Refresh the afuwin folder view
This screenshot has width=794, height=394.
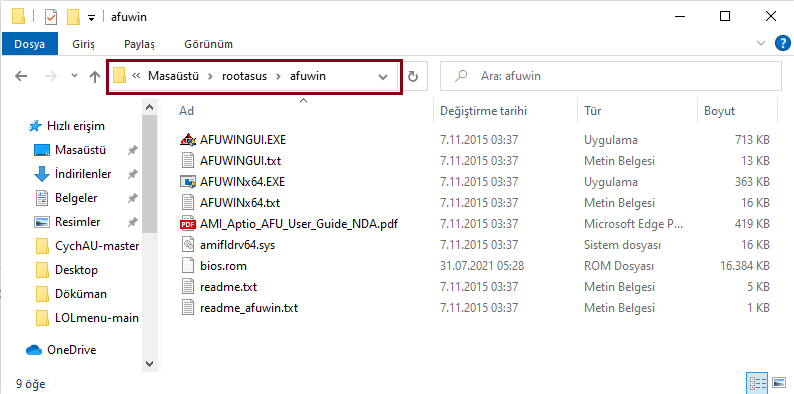coord(413,76)
